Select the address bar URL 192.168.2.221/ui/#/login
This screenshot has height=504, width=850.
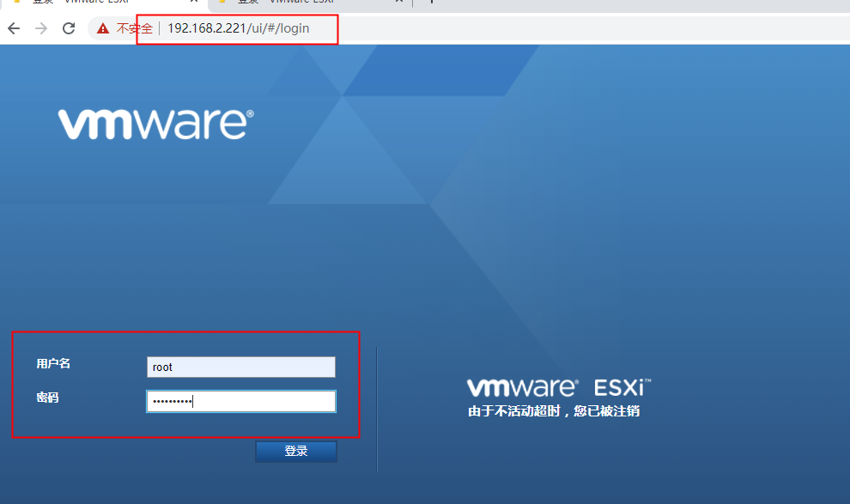click(239, 28)
